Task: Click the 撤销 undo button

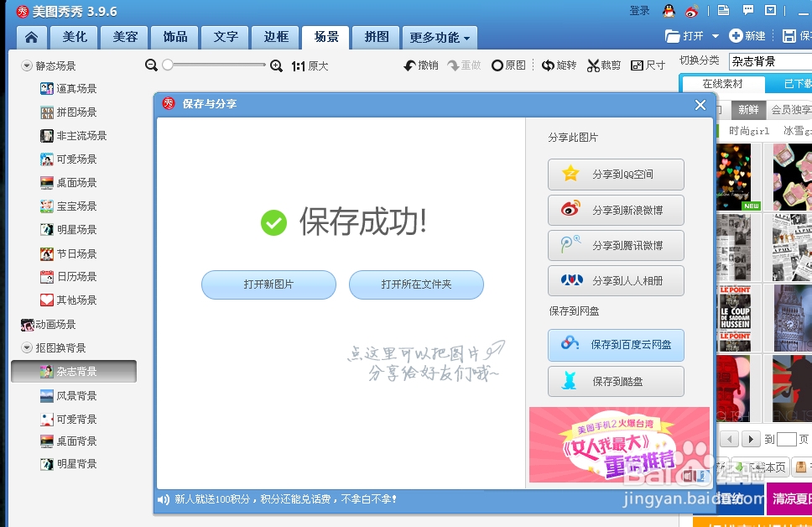Action: click(421, 65)
